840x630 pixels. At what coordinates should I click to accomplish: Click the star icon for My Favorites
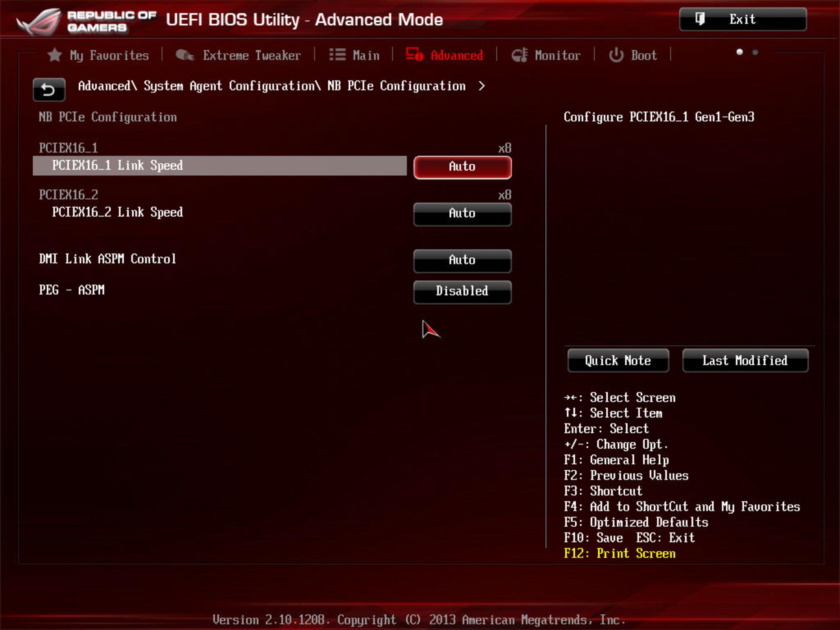pos(55,55)
